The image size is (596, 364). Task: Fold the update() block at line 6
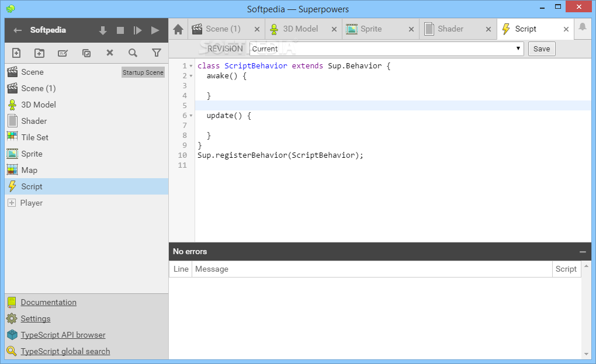191,116
